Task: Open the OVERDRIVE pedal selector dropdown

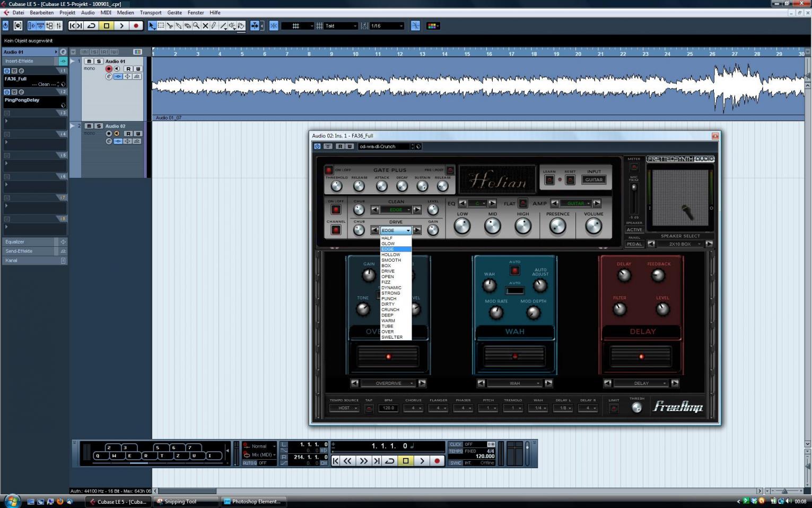Action: pyautogui.click(x=388, y=383)
